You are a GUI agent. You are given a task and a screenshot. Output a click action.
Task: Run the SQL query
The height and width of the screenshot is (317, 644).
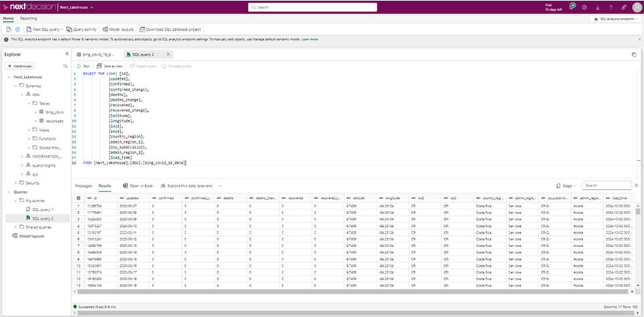(x=83, y=65)
